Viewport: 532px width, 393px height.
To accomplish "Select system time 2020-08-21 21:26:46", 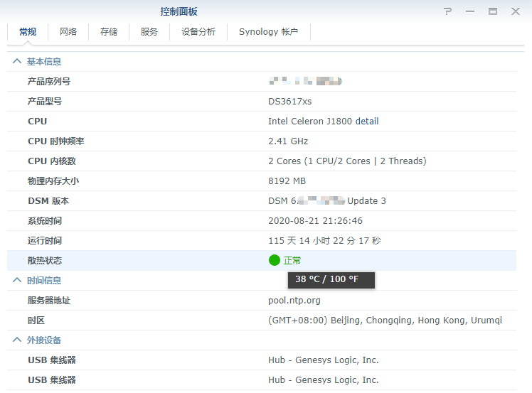I will click(x=315, y=221).
